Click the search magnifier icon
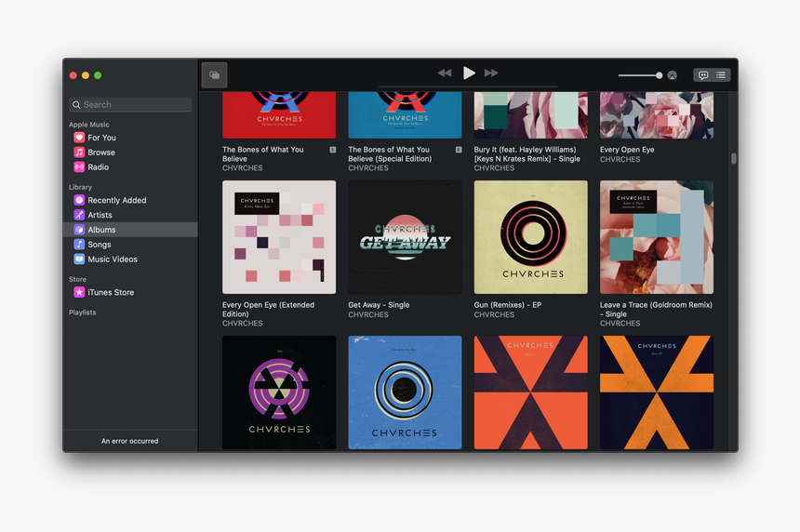 coord(76,104)
